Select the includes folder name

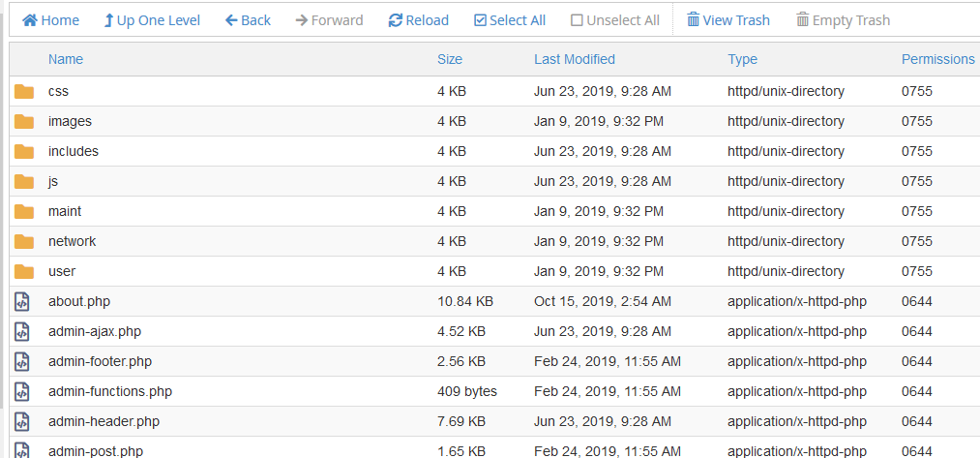tap(74, 151)
